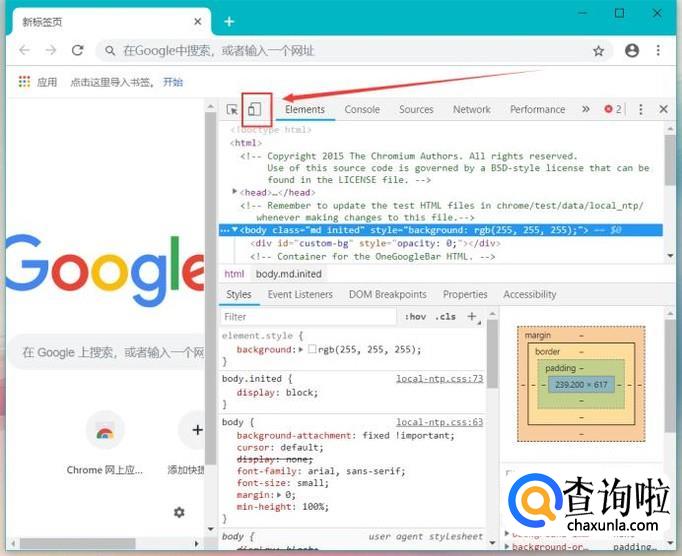This screenshot has height=556, width=682.
Task: Open local-ntp.css:73 source link
Action: [439, 378]
